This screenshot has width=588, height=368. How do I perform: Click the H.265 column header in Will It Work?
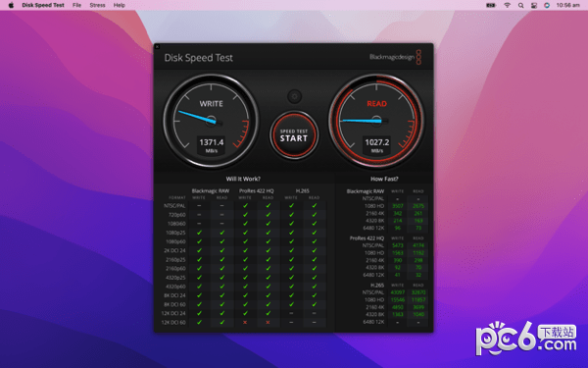(x=303, y=190)
